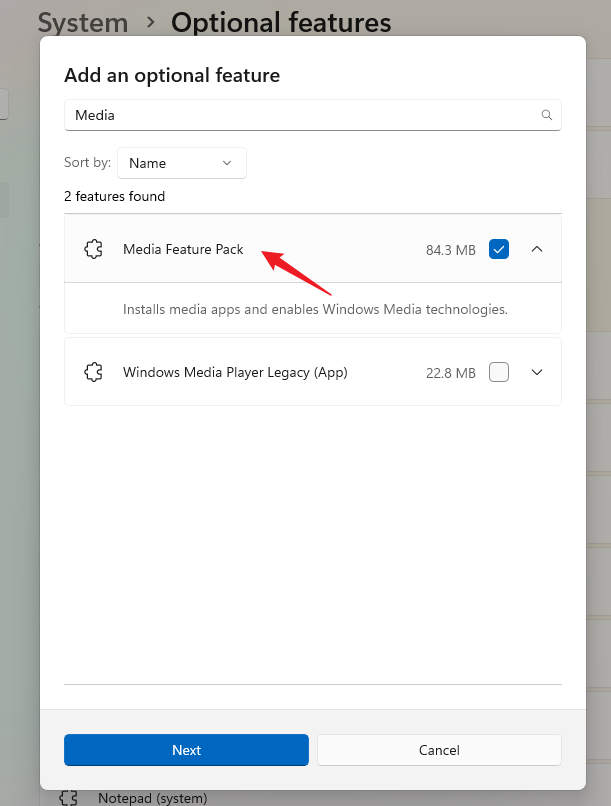
Task: Click the Notepad (system) entry behind dialog
Action: (153, 798)
